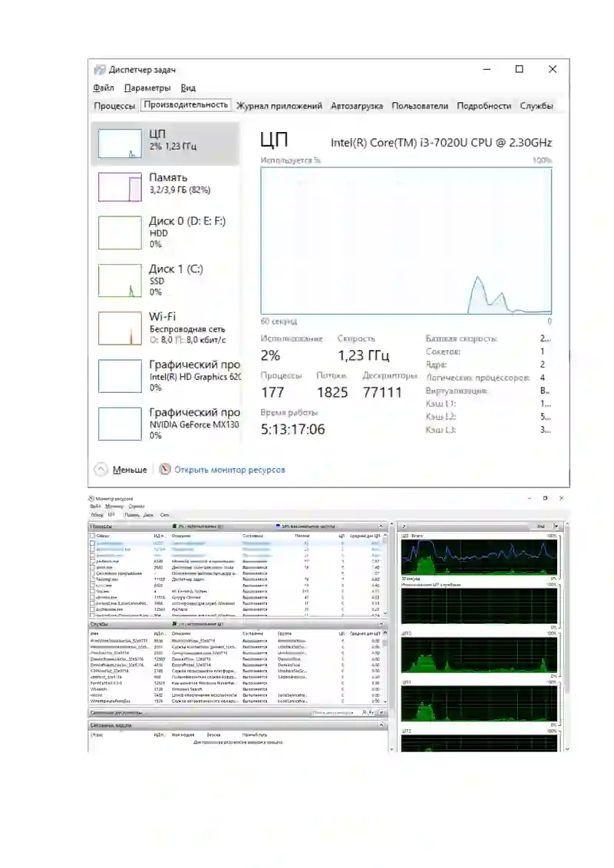Select the Память performance thumbnail
614x868 pixels.
120,187
